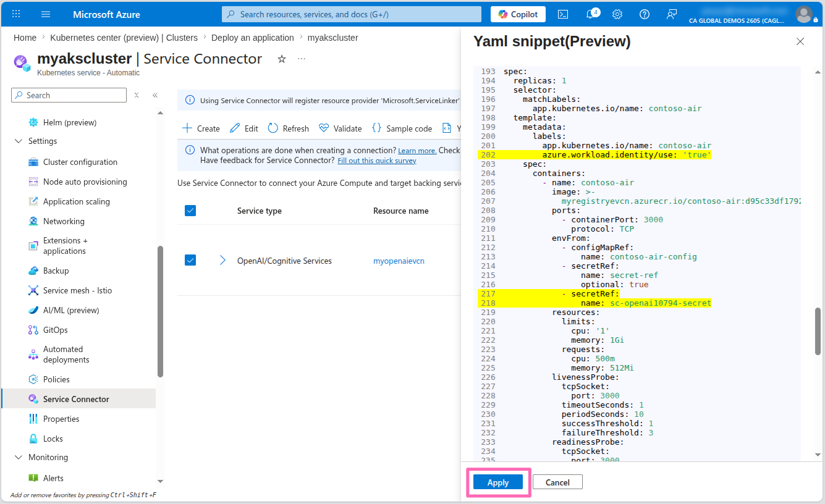Launch Cloud Shell from the top bar
This screenshot has width=825, height=504.
563,14
